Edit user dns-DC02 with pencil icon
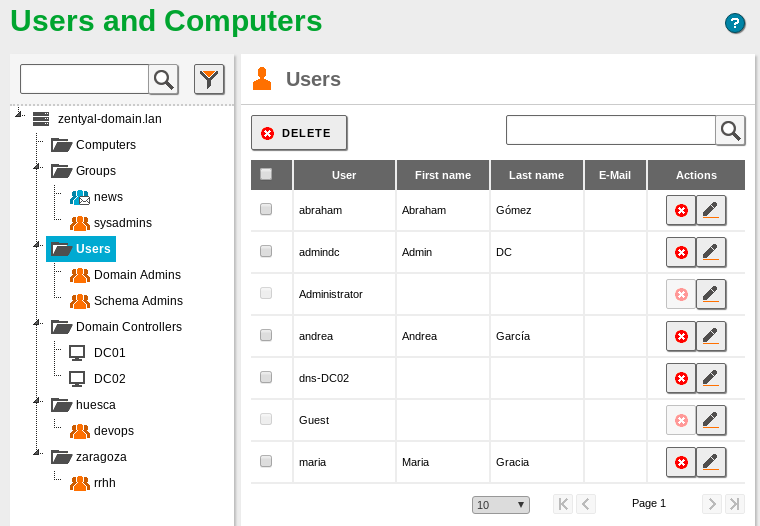This screenshot has width=760, height=526. pos(711,378)
